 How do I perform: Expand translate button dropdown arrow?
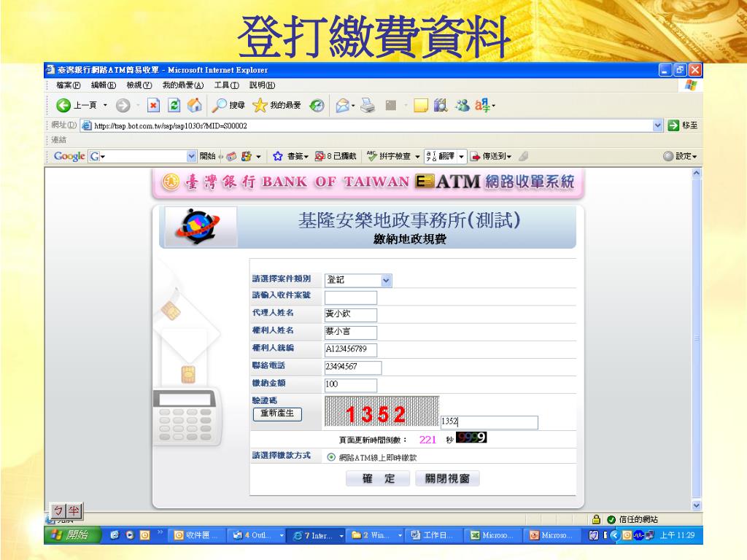(461, 156)
